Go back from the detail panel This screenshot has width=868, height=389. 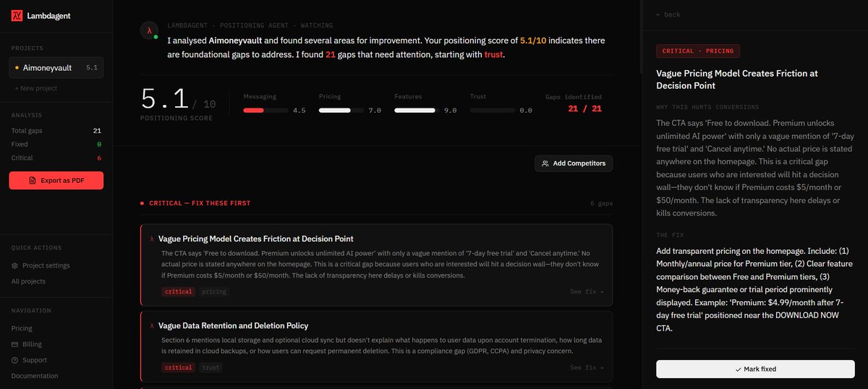pyautogui.click(x=668, y=14)
